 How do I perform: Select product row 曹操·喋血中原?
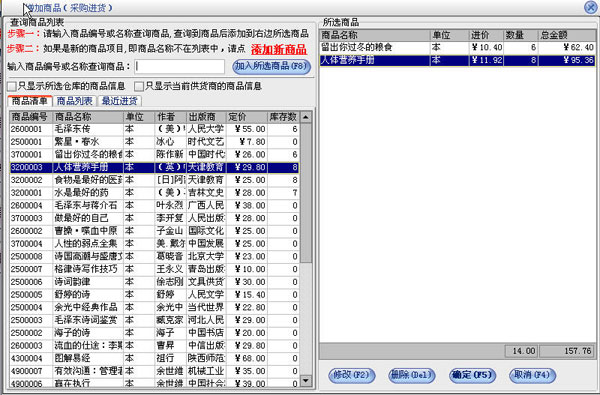click(155, 231)
